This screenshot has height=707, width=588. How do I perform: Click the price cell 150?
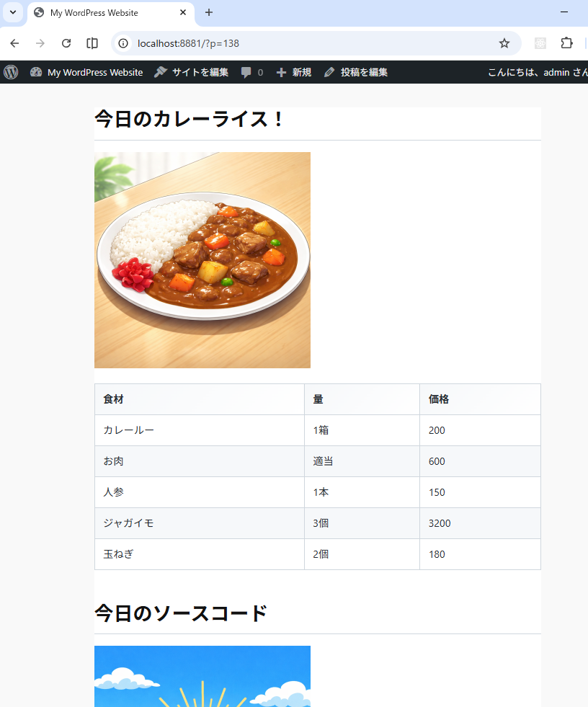coord(480,492)
